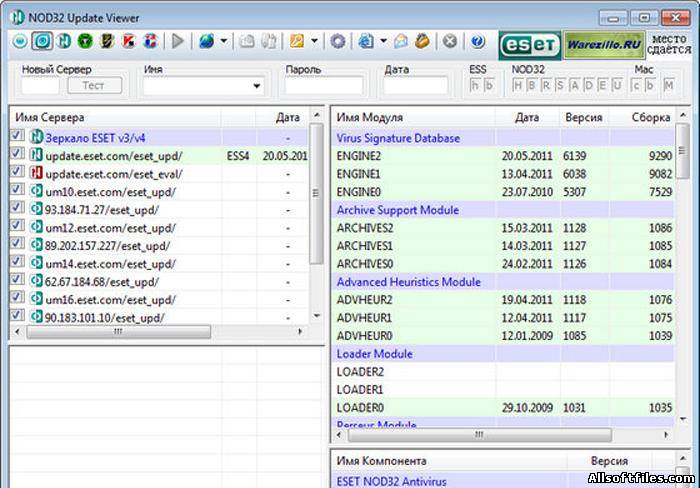The height and width of the screenshot is (488, 700).
Task: Click the module list scroll-down arrow
Action: click(683, 419)
